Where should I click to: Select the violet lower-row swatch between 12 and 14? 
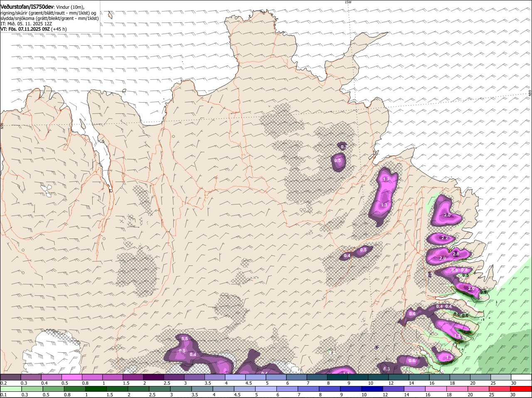(x=394, y=389)
